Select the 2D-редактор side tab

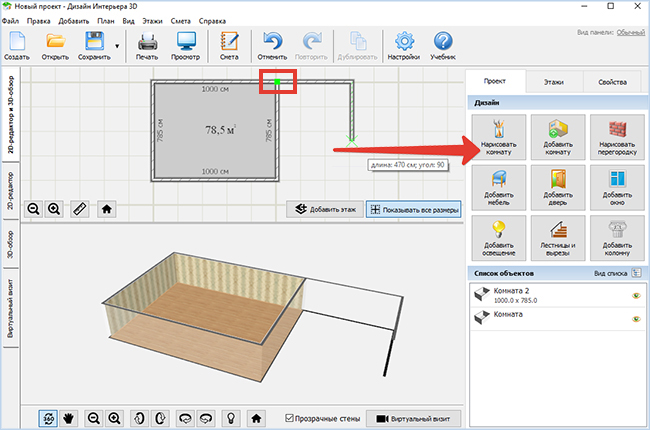pyautogui.click(x=11, y=191)
